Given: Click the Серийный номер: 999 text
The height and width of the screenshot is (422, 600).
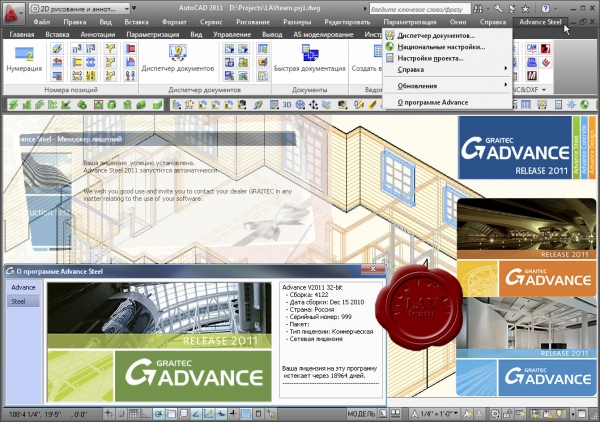Looking at the screenshot, I should click(x=320, y=317).
